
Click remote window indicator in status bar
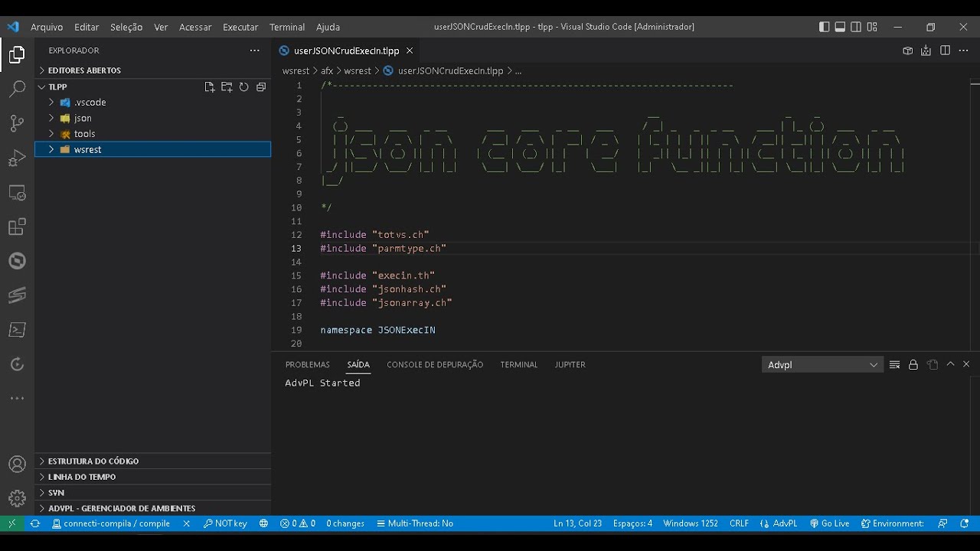click(11, 524)
